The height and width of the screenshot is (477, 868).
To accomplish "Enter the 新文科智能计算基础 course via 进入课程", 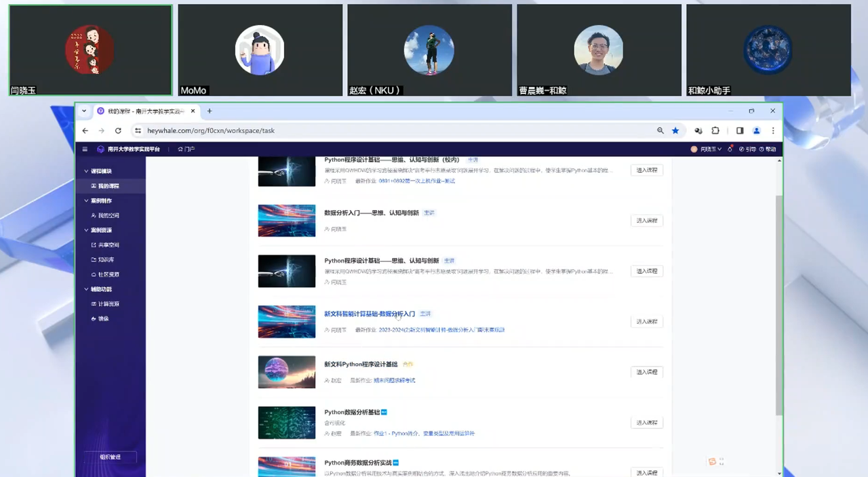I will [647, 322].
